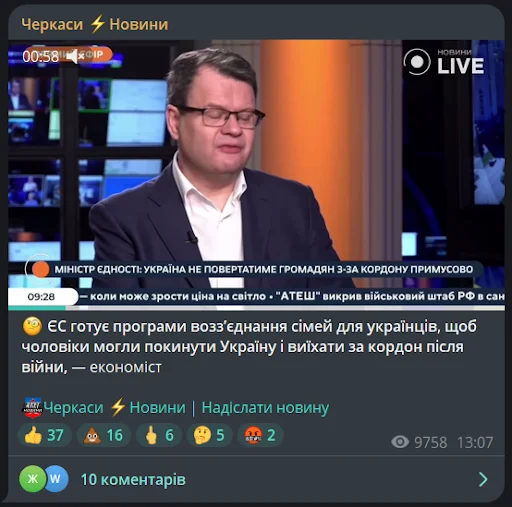512x507 pixels.
Task: Click the 13:07 message timestamp
Action: tap(475, 443)
